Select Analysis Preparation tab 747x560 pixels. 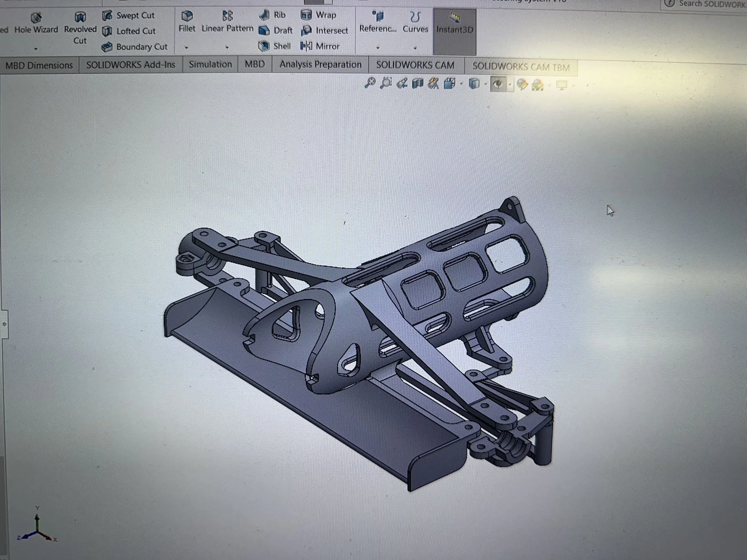(320, 65)
